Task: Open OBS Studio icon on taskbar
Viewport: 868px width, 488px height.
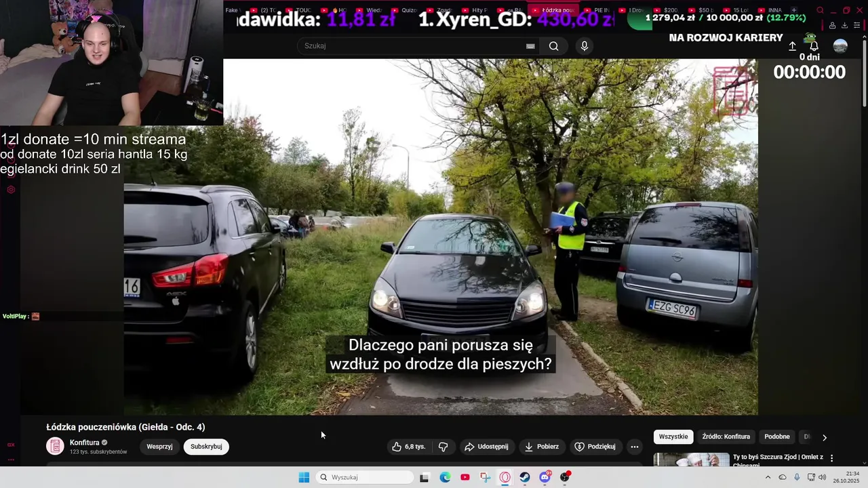Action: click(565, 477)
